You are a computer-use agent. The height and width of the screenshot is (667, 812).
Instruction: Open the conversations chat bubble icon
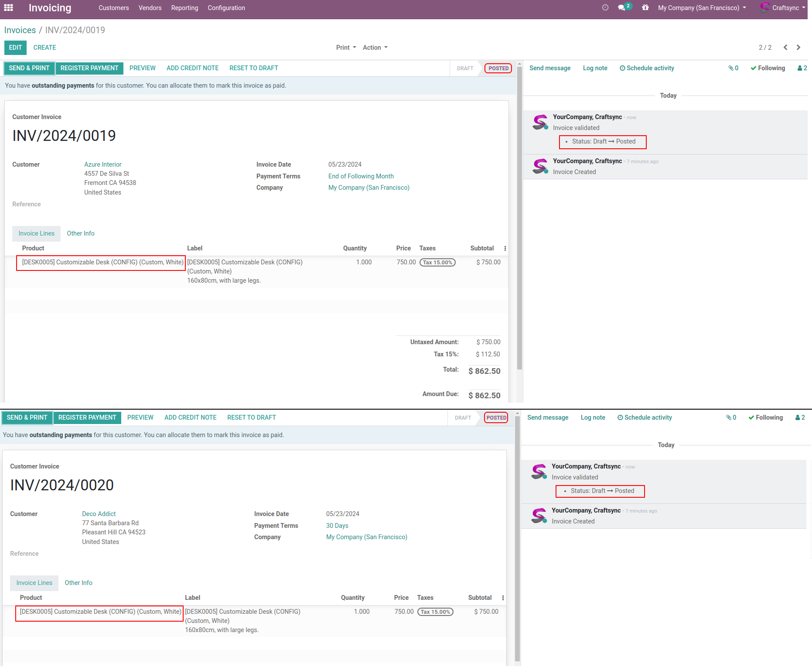622,8
